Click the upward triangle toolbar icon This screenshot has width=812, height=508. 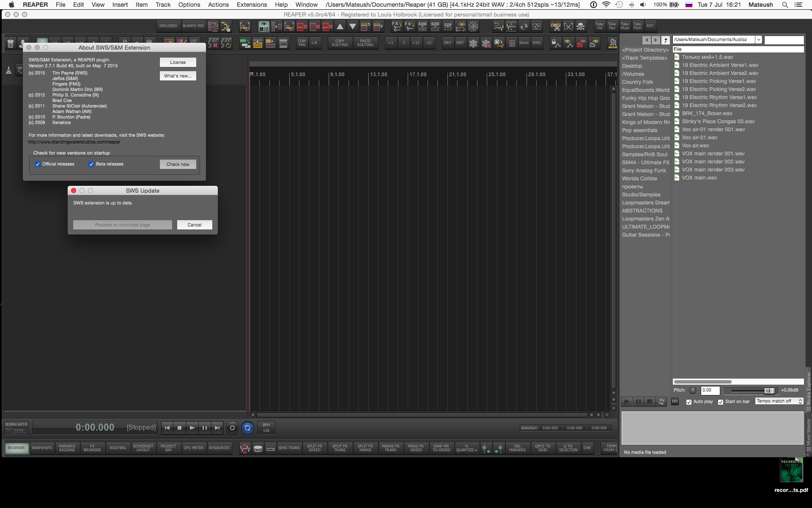pos(340,27)
